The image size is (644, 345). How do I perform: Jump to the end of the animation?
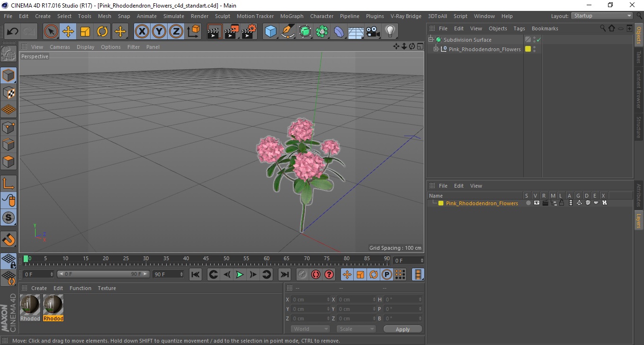tap(284, 274)
